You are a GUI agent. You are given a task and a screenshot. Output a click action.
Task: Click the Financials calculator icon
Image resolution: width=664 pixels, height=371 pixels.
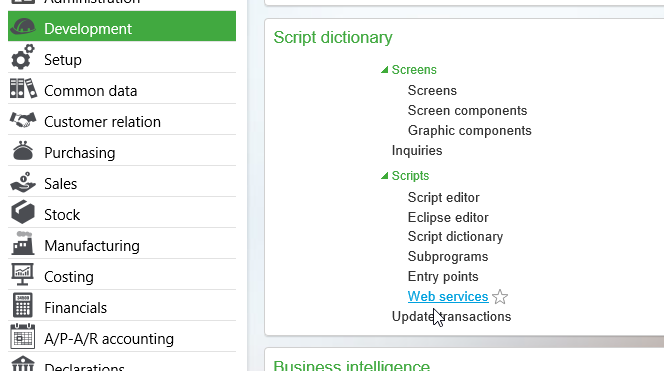coord(23,305)
